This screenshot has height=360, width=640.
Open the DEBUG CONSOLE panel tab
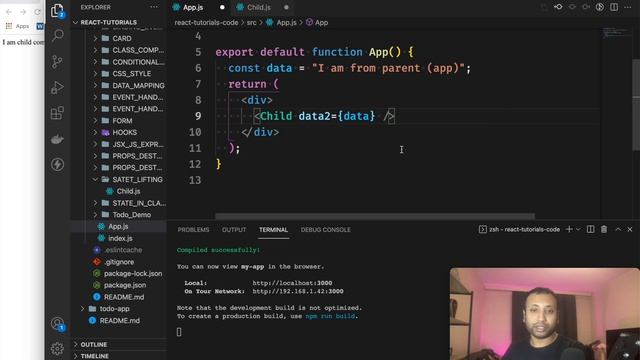point(326,230)
